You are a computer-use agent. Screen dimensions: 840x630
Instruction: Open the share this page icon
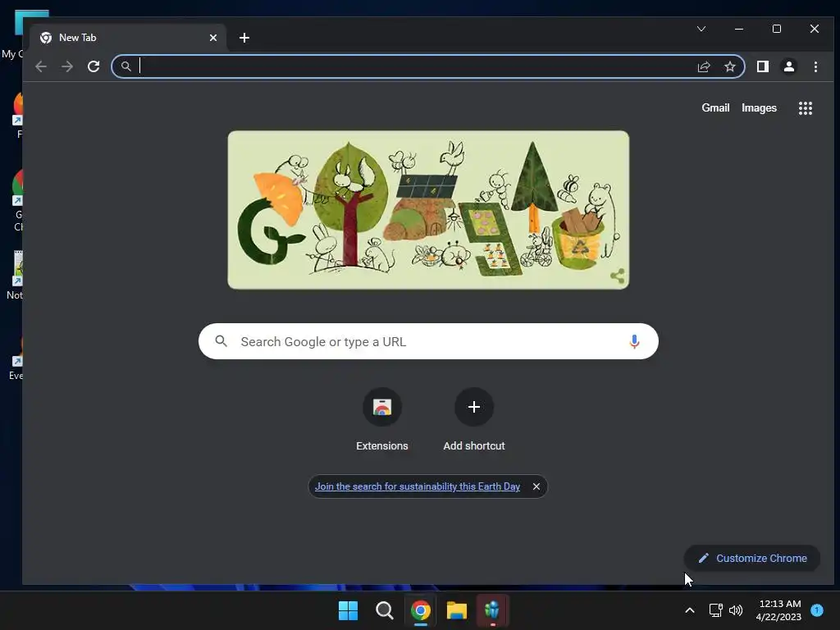(x=703, y=66)
